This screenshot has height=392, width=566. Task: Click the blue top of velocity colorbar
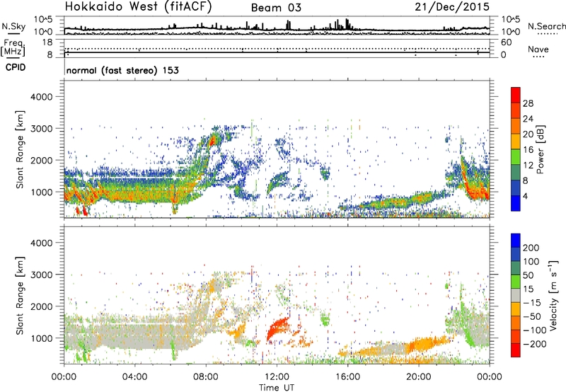(x=516, y=241)
